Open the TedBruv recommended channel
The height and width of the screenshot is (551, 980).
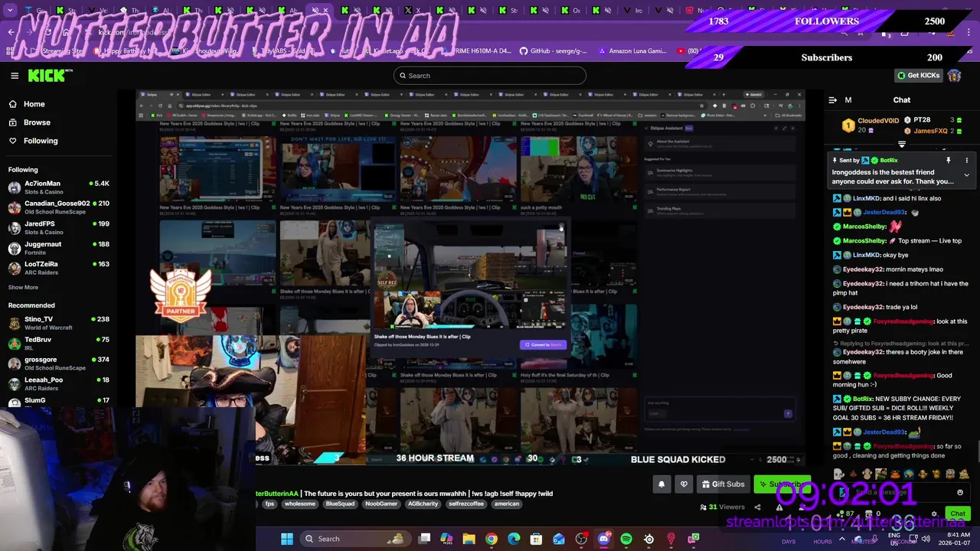(x=59, y=344)
